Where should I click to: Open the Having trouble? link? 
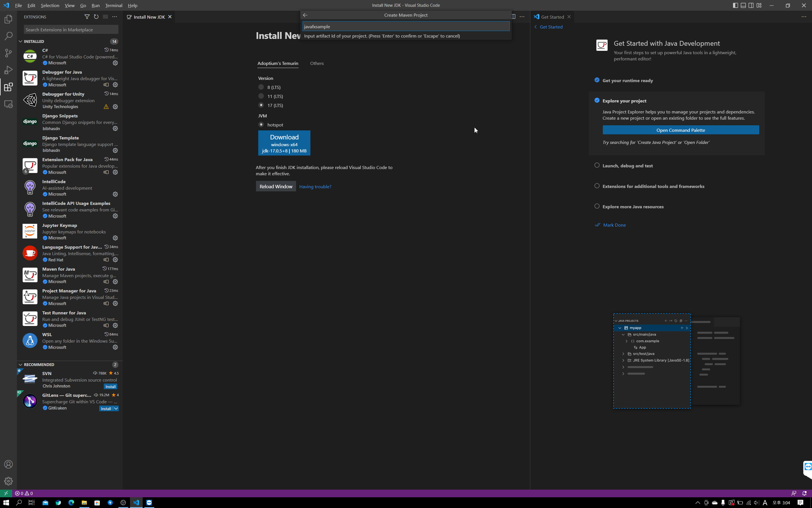tap(315, 187)
